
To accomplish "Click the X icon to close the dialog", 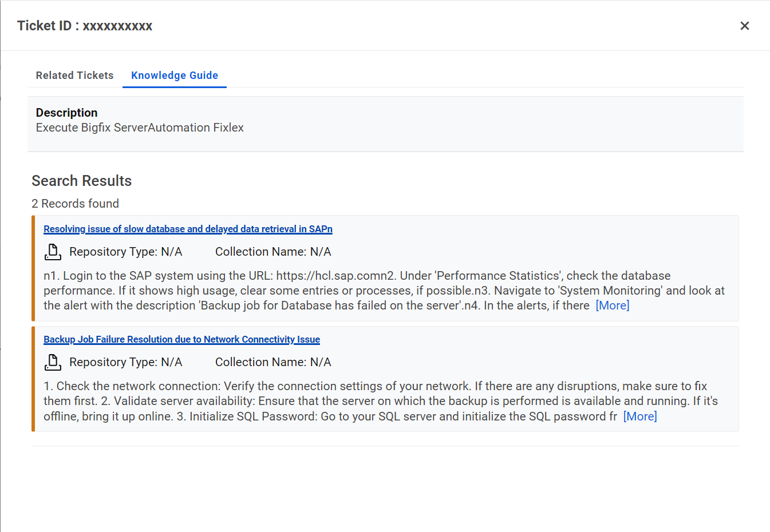I will pyautogui.click(x=744, y=26).
